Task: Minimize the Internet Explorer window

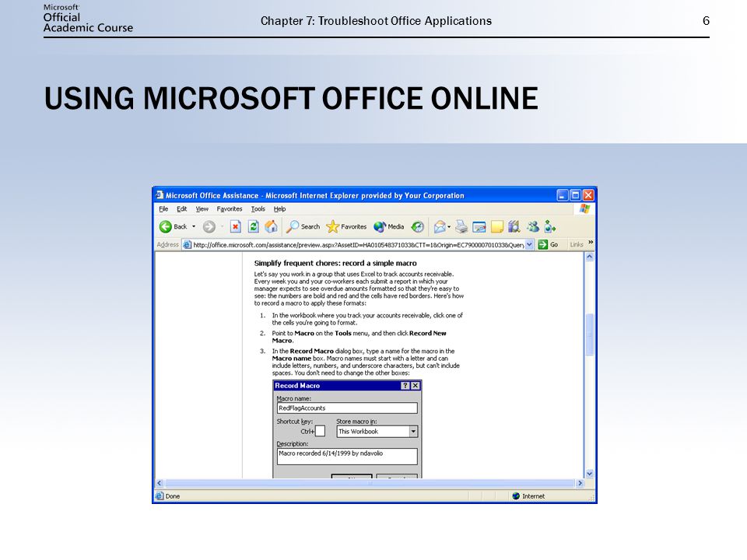Action: (563, 194)
